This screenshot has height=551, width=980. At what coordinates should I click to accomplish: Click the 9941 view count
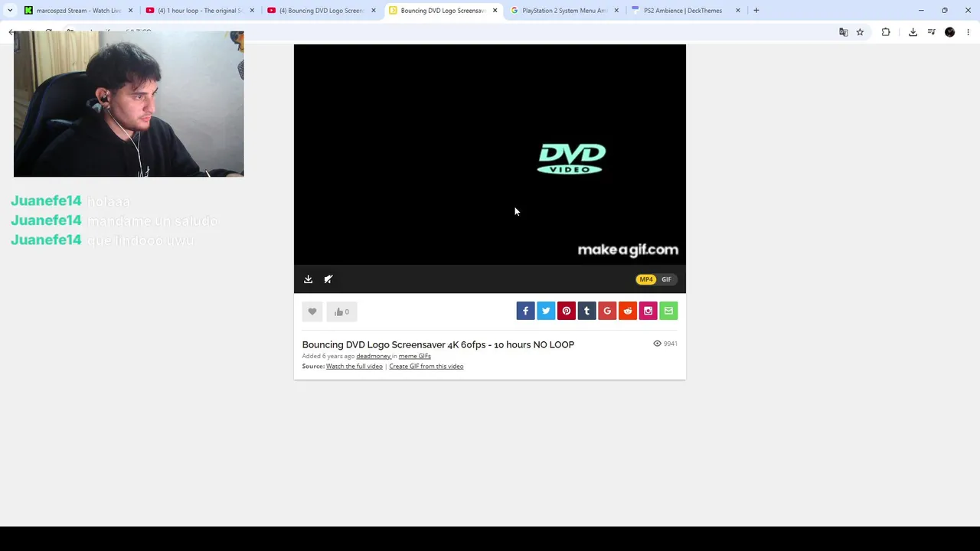click(x=665, y=344)
